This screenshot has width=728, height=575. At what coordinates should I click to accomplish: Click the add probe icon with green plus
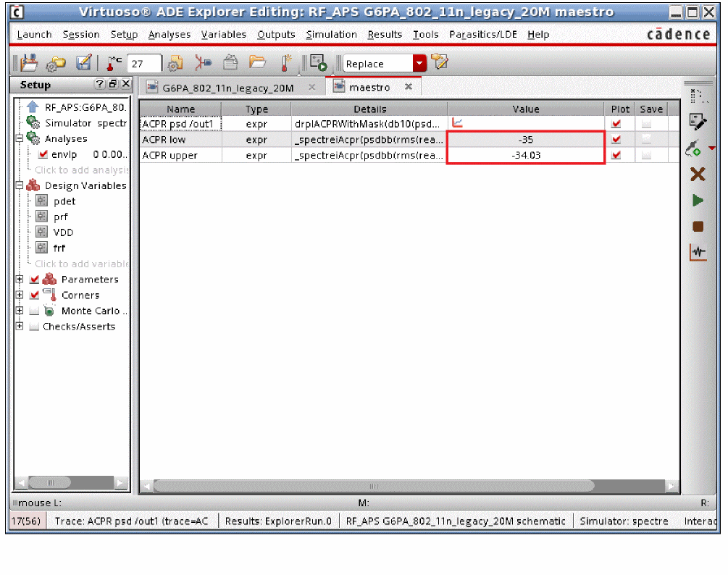pyautogui.click(x=693, y=149)
